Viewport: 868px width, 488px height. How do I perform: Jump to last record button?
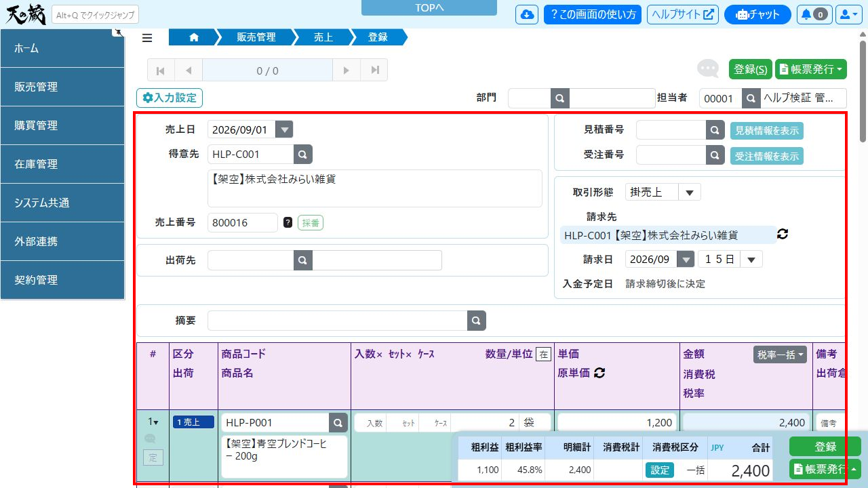click(x=374, y=70)
